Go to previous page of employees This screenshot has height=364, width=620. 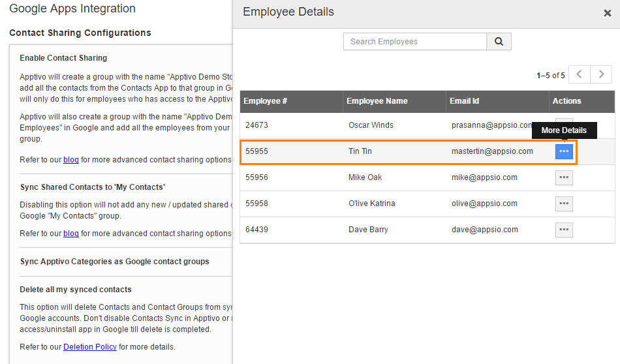pos(580,74)
